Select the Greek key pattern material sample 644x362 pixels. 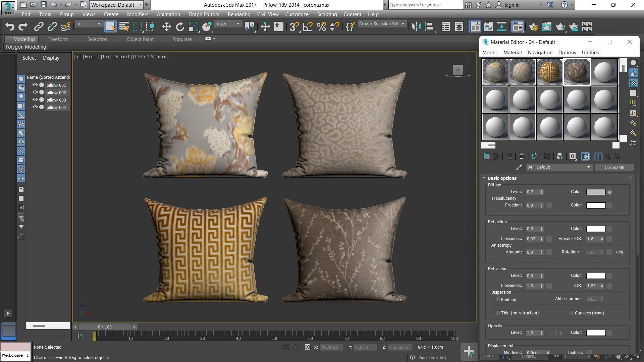click(549, 72)
